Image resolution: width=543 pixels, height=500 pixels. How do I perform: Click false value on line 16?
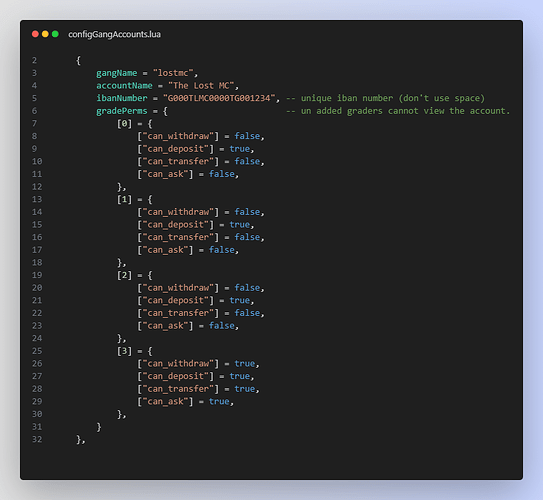247,237
